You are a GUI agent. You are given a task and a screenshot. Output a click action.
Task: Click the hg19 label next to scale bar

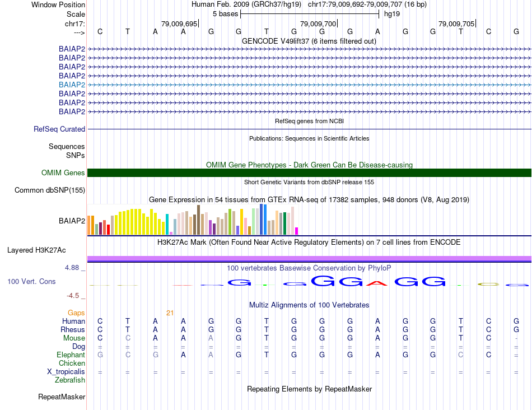pos(392,14)
